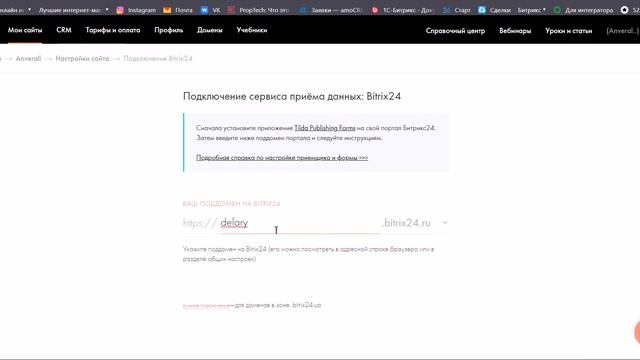The height and width of the screenshot is (360, 640).
Task: Open the Заявки — amoCRM bookmark icon
Action: [x=303, y=10]
